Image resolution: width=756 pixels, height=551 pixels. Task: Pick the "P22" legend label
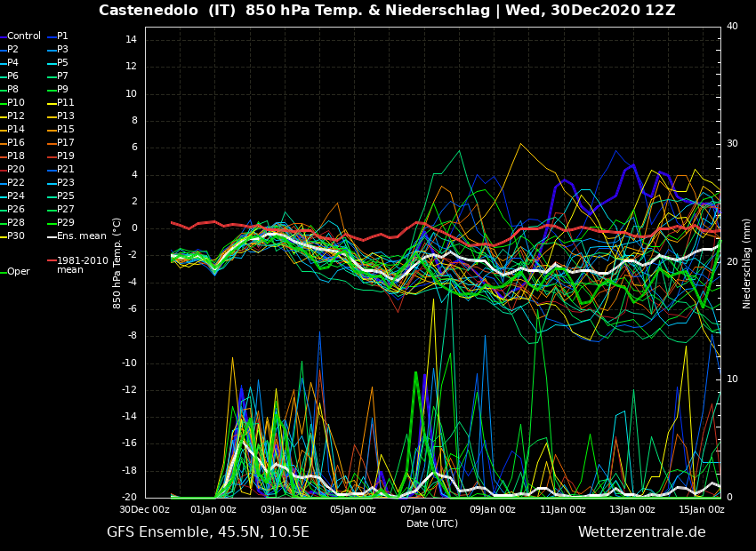pos(15,183)
